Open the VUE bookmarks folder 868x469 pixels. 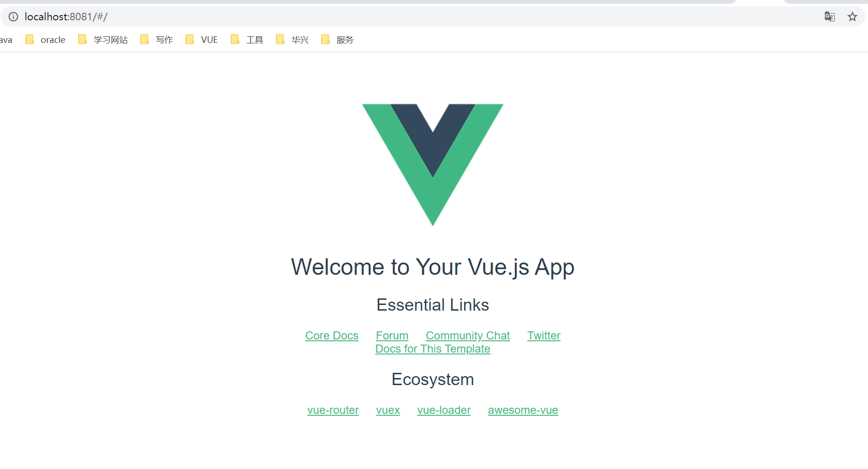[x=202, y=40]
